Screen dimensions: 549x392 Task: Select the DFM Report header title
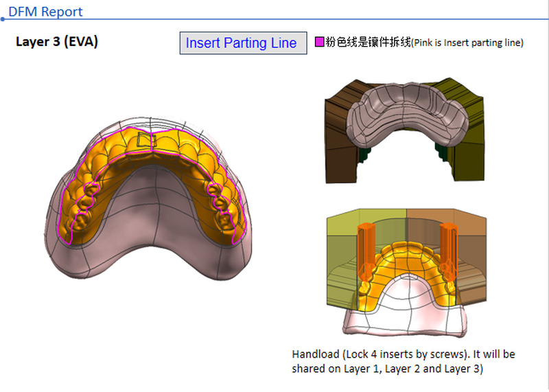45,12
